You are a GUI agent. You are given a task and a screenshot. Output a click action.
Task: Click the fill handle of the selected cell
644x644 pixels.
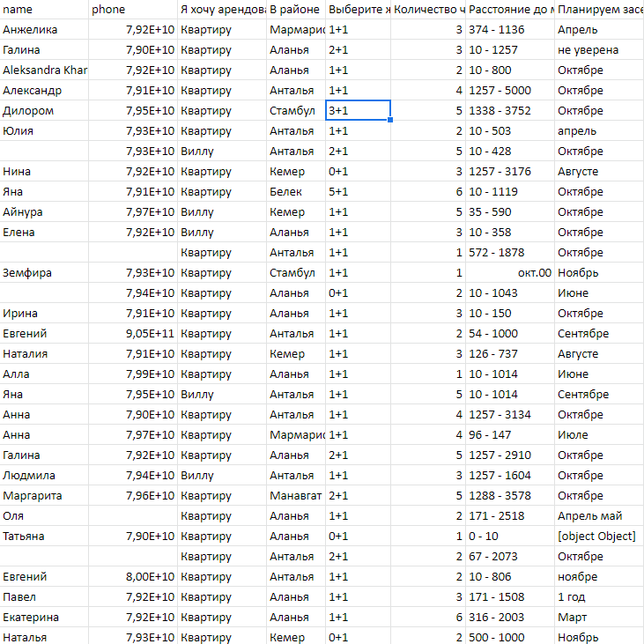coord(390,120)
